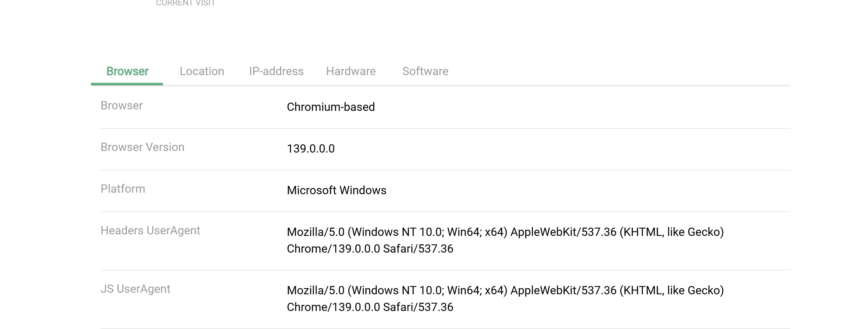Click the Browser Version row label
This screenshot has height=329, width=868.
pyautogui.click(x=143, y=147)
